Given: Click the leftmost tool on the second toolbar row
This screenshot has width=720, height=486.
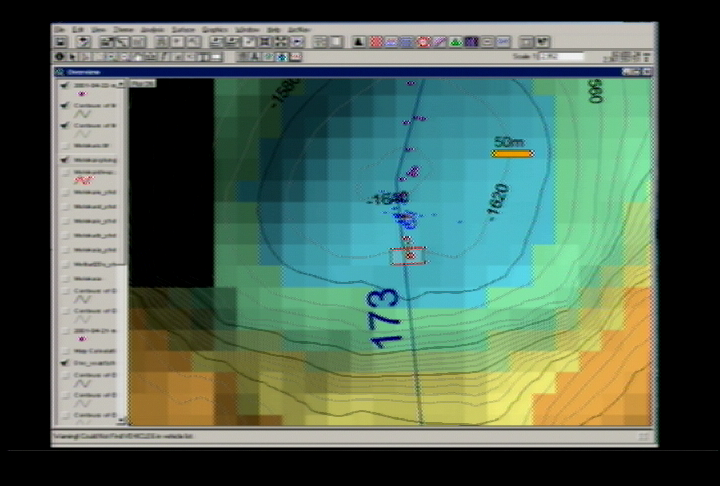Looking at the screenshot, I should [x=60, y=56].
